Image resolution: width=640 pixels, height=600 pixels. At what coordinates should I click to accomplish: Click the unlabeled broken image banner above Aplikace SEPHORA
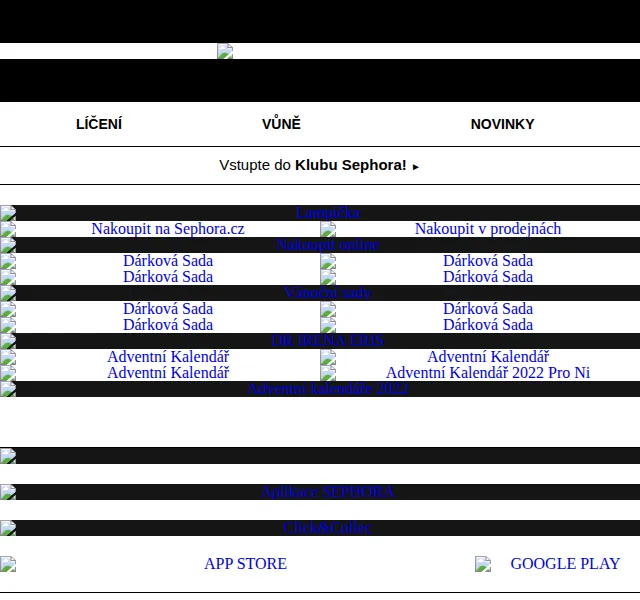[x=320, y=456]
